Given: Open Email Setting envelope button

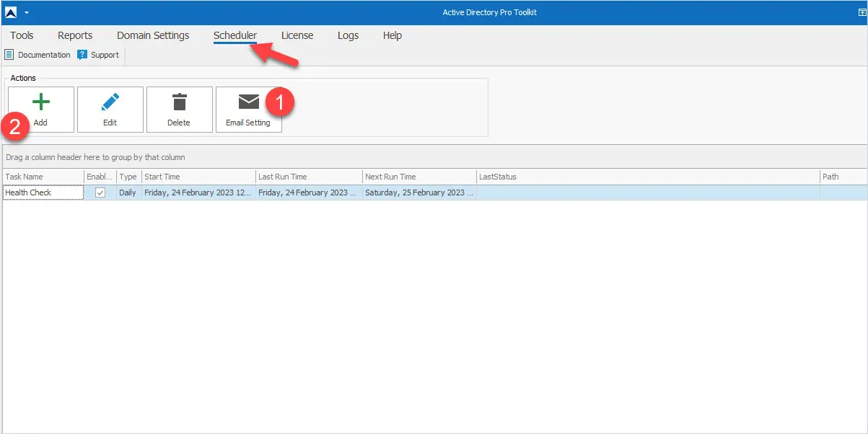Looking at the screenshot, I should pyautogui.click(x=249, y=110).
